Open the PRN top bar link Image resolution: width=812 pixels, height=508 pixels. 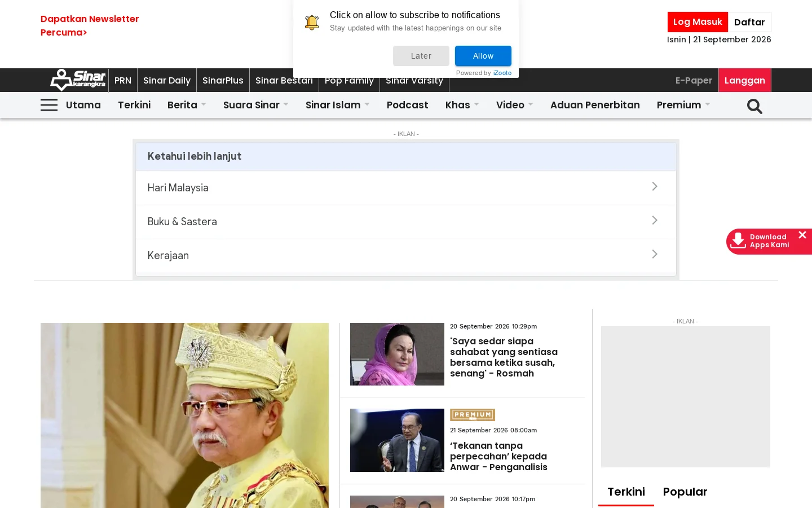123,80
